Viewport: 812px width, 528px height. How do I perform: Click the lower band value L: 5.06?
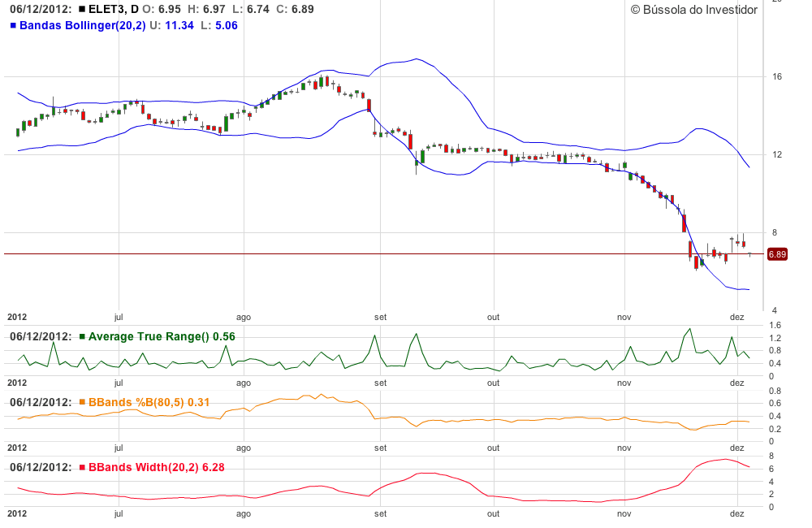click(219, 25)
